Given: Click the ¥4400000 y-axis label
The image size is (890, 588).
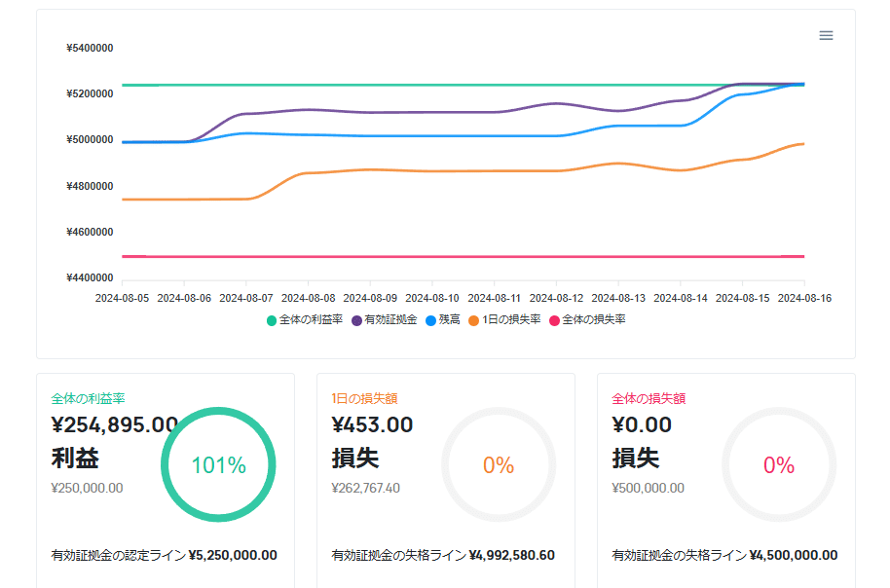Looking at the screenshot, I should (90, 278).
